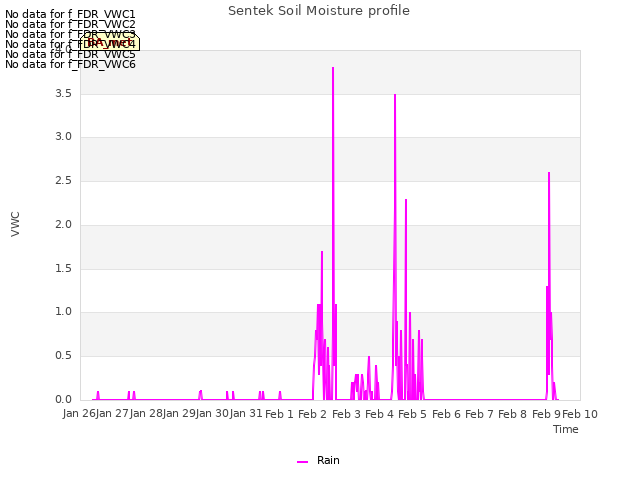Click the Jan 30 x-axis date label

click(x=212, y=414)
